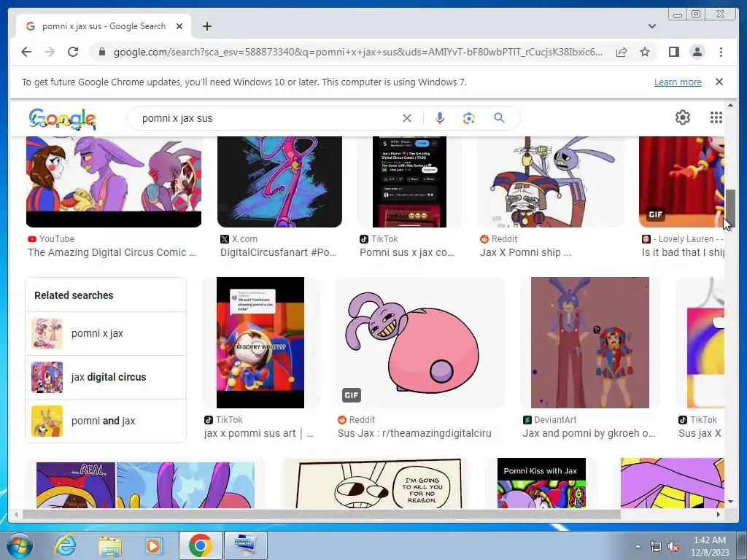Open the Chrome three-dot menu
747x560 pixels.
point(721,52)
